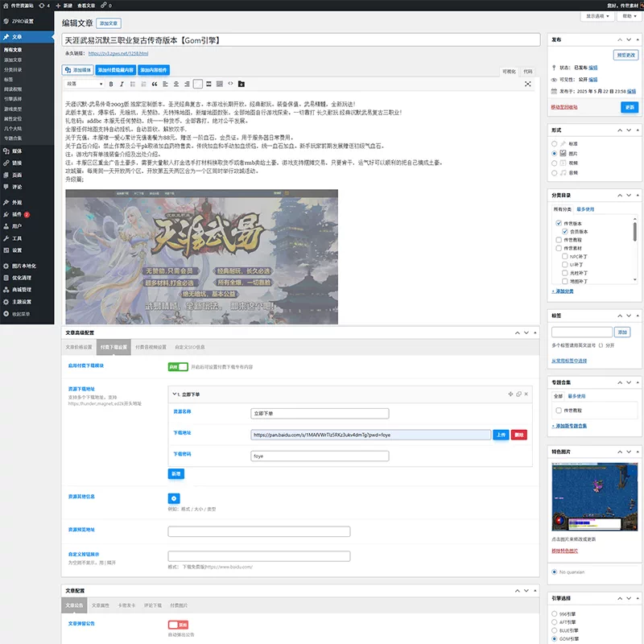The width and height of the screenshot is (644, 644).
Task: Align text center in editor
Action: click(x=175, y=85)
